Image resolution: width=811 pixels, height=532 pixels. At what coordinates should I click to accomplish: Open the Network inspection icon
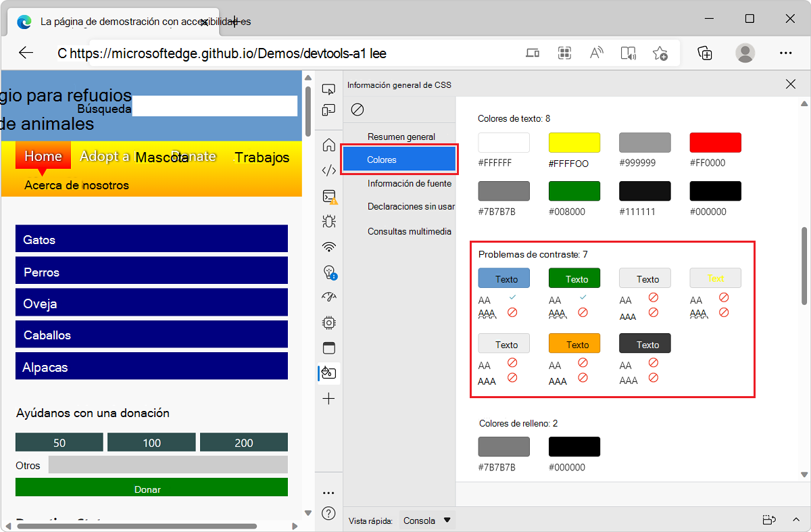328,247
